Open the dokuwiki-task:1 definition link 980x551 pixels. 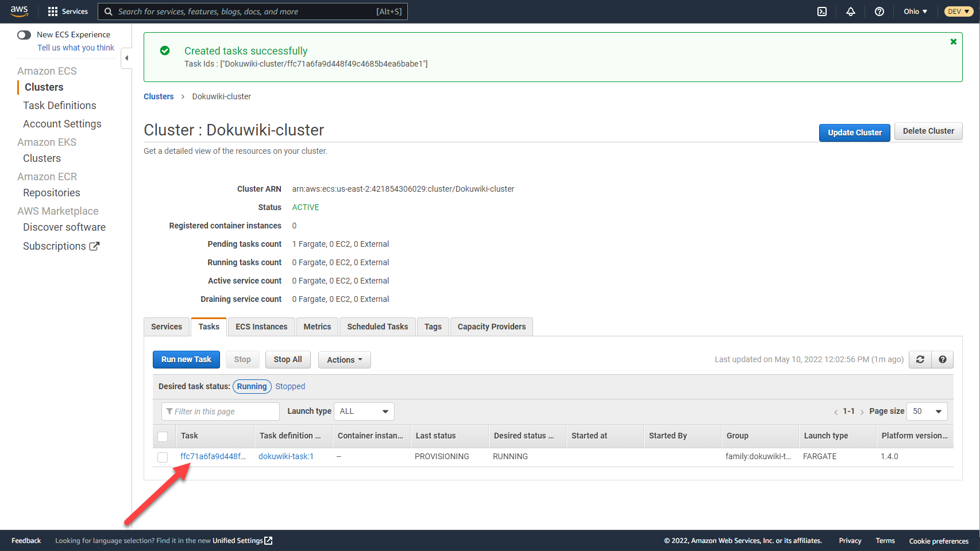(x=286, y=456)
